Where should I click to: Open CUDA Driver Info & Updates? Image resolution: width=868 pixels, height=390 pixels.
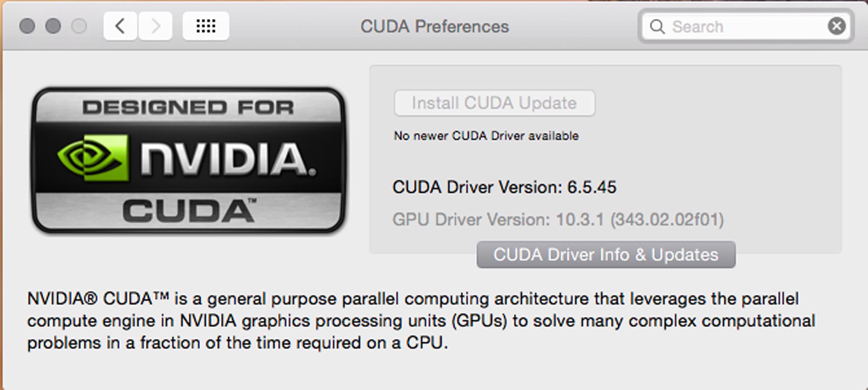pyautogui.click(x=606, y=255)
